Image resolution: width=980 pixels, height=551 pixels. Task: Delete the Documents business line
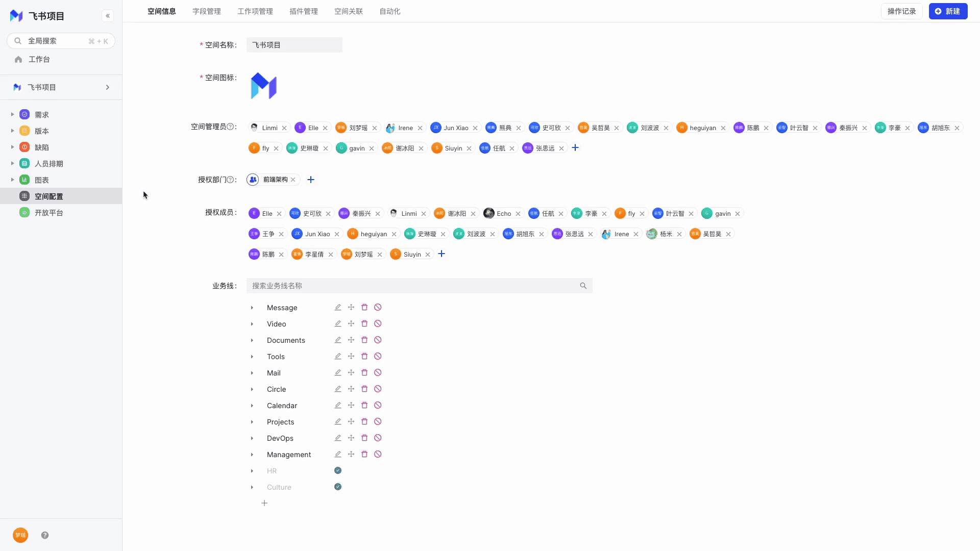[x=364, y=340]
